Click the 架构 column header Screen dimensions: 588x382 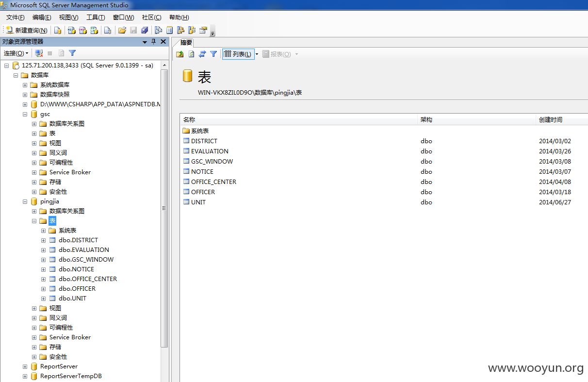point(477,119)
